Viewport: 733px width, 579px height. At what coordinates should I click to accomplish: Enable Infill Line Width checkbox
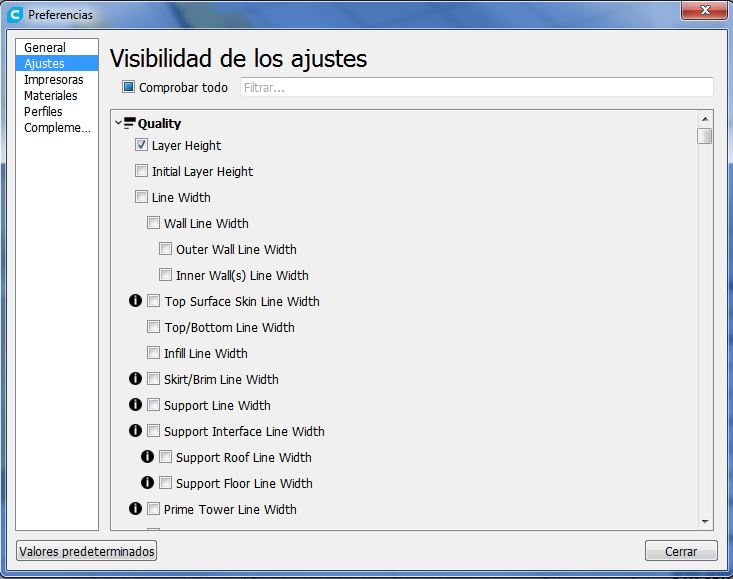coord(153,352)
